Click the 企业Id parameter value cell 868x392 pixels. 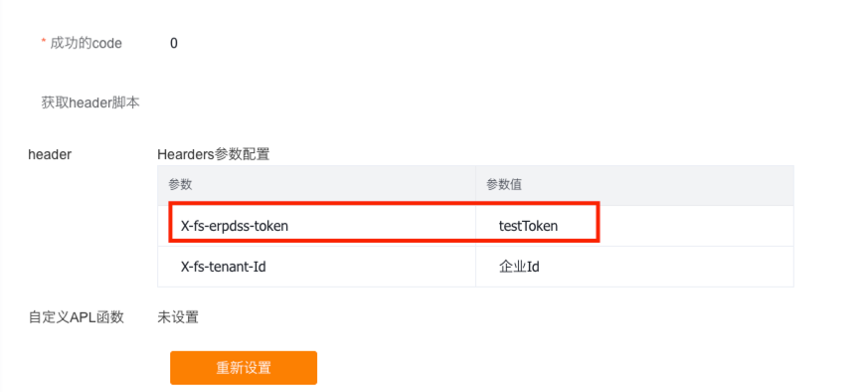coord(634,267)
